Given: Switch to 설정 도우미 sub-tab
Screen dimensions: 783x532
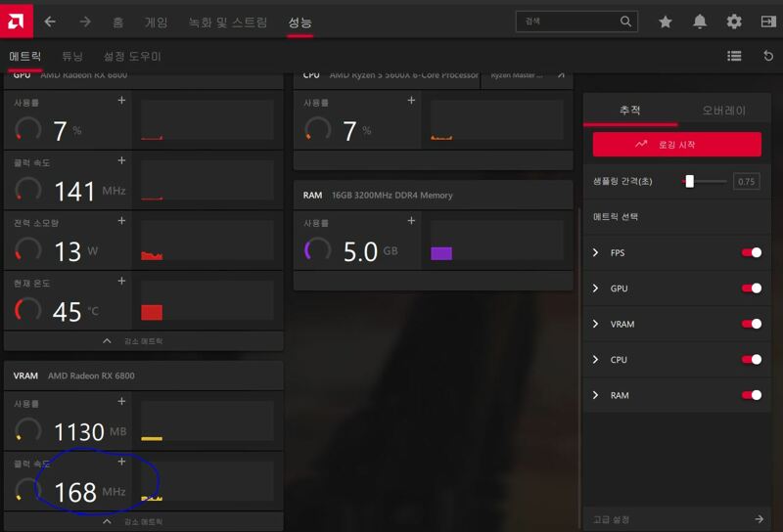Looking at the screenshot, I should [132, 56].
